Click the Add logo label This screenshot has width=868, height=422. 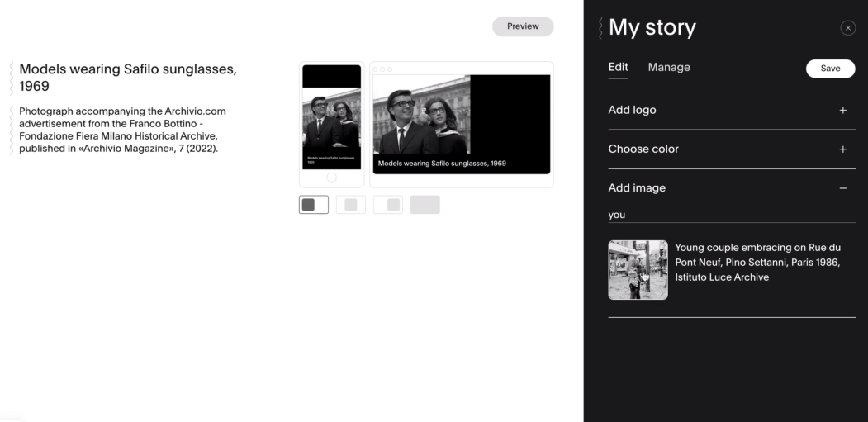tap(632, 110)
